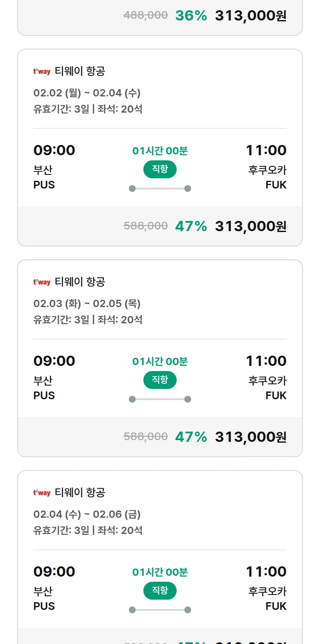Screen dimensions: 320x644
Task: Tap the 직항 badge on the 02.02 flight
Action: point(160,169)
